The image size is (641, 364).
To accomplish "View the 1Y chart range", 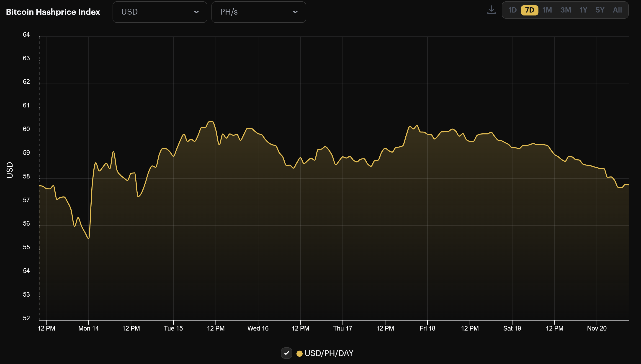I will [x=583, y=10].
